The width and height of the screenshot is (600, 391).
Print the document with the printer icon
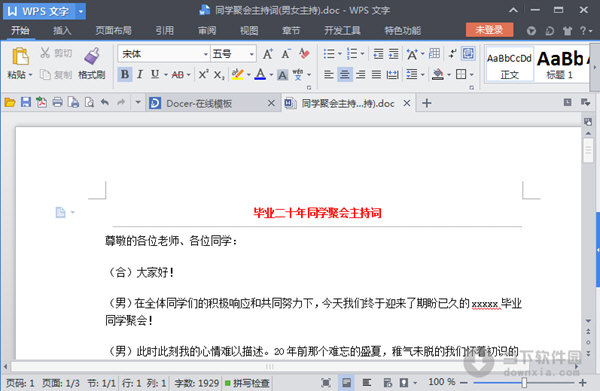[57, 102]
